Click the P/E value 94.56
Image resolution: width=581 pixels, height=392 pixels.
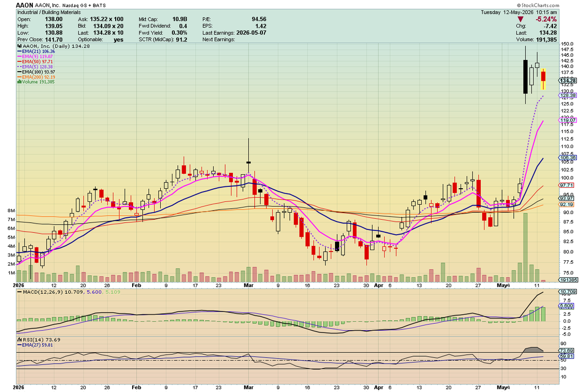(259, 19)
